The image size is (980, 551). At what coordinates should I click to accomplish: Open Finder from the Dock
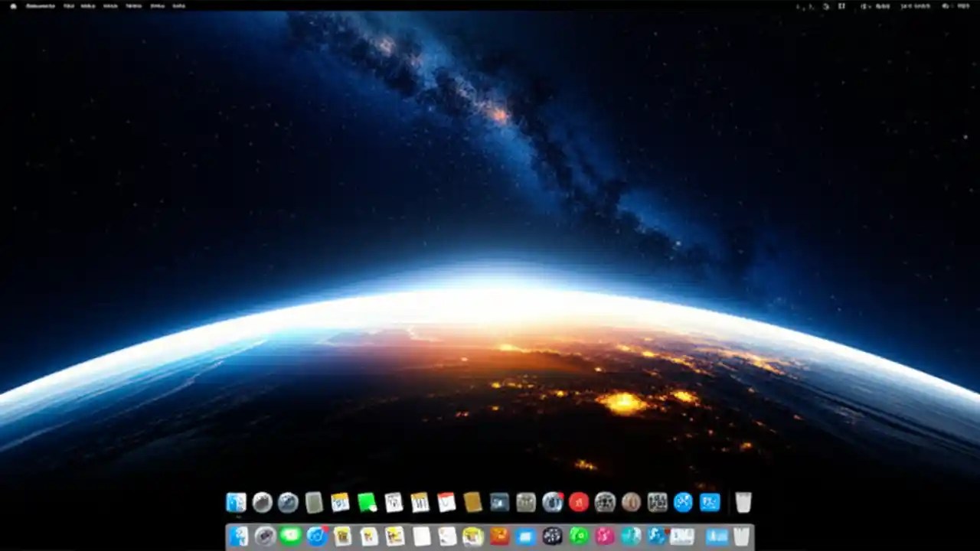(x=236, y=502)
